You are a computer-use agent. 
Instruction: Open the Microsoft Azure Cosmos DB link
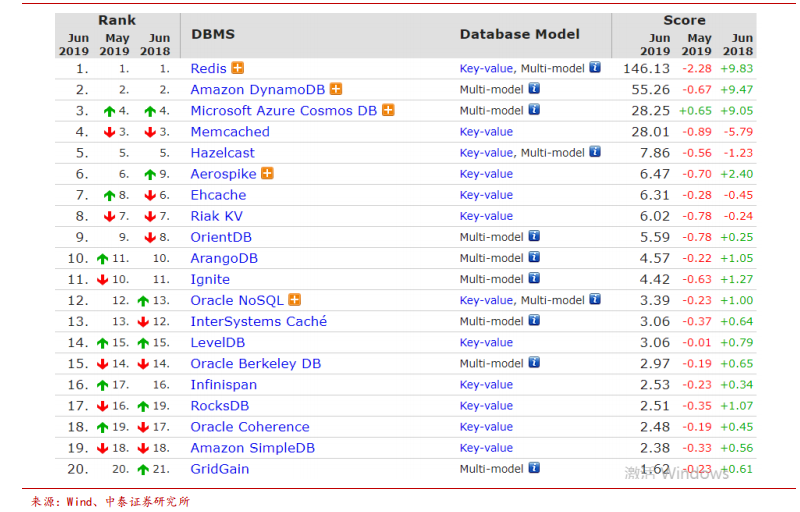[284, 111]
